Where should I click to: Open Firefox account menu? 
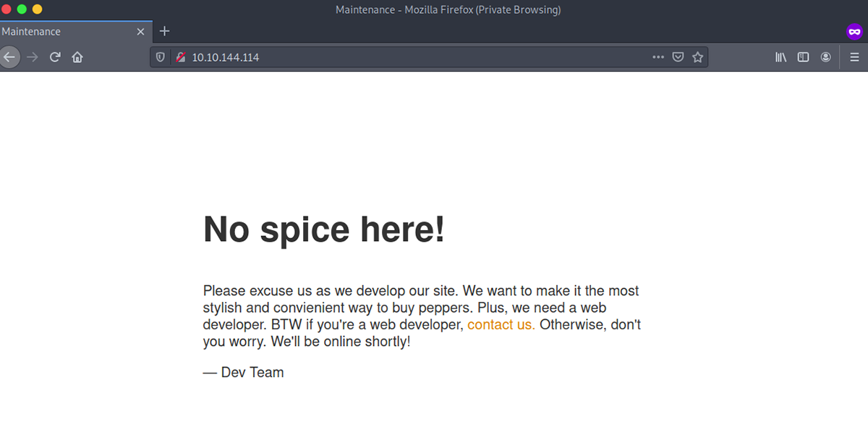825,57
